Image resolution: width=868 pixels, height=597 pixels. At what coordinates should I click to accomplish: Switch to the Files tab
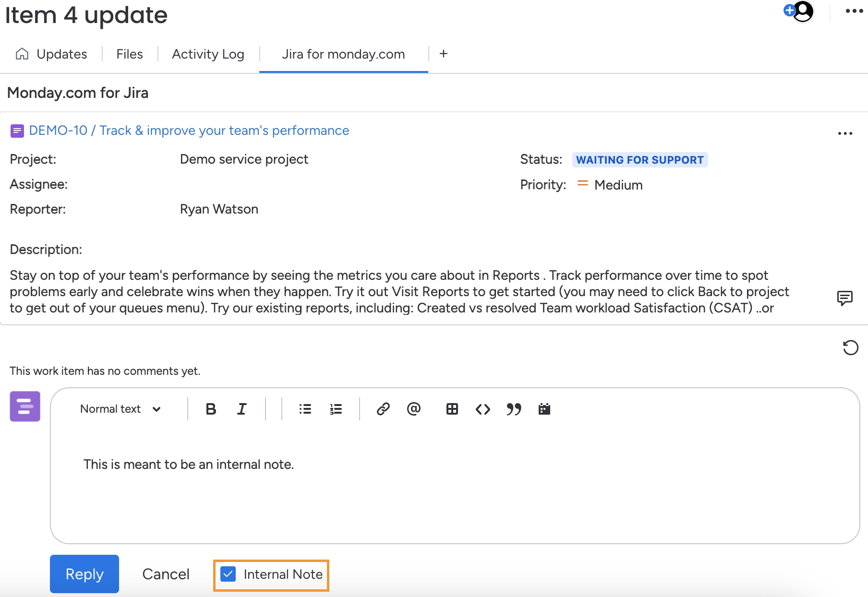[130, 54]
